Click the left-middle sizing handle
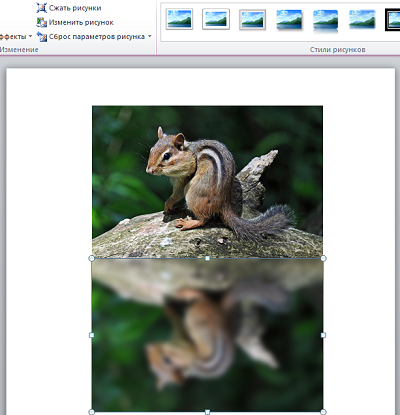The height and width of the screenshot is (415, 400). (91, 335)
